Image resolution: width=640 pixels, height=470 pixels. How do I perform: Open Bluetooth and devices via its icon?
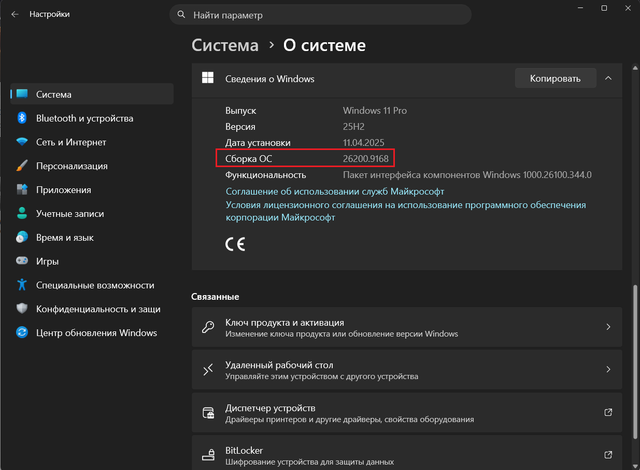[22, 118]
